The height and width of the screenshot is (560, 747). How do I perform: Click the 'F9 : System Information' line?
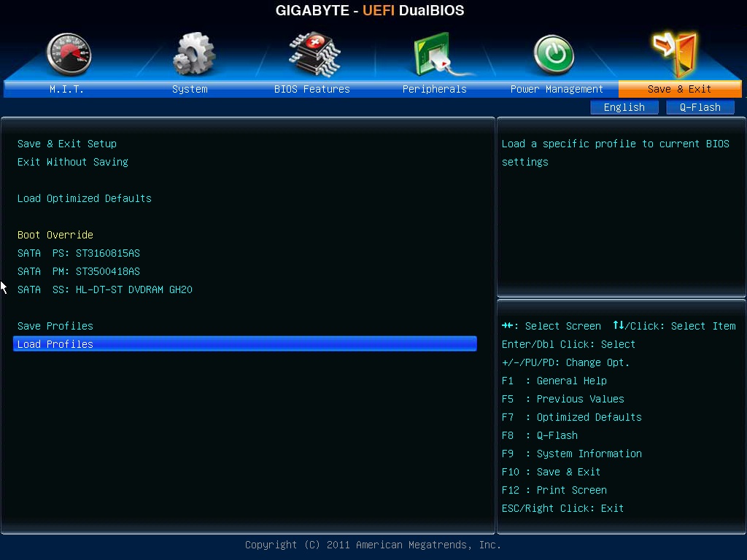[572, 454]
